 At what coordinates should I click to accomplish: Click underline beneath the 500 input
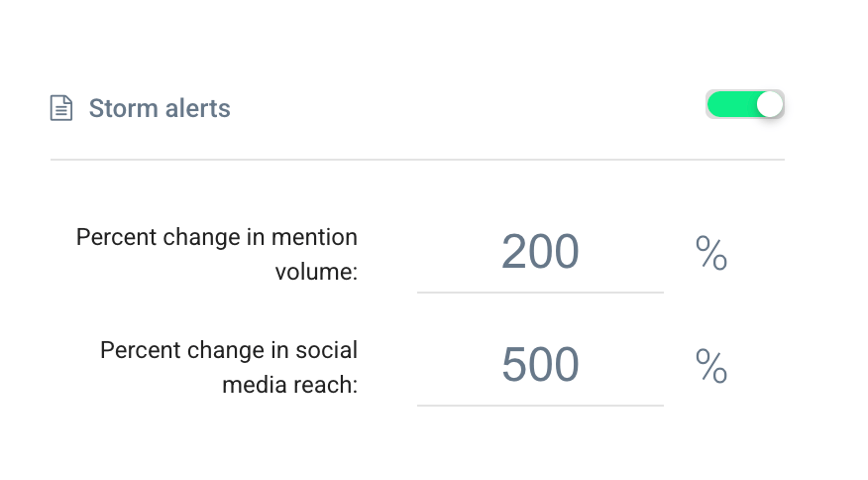540,406
